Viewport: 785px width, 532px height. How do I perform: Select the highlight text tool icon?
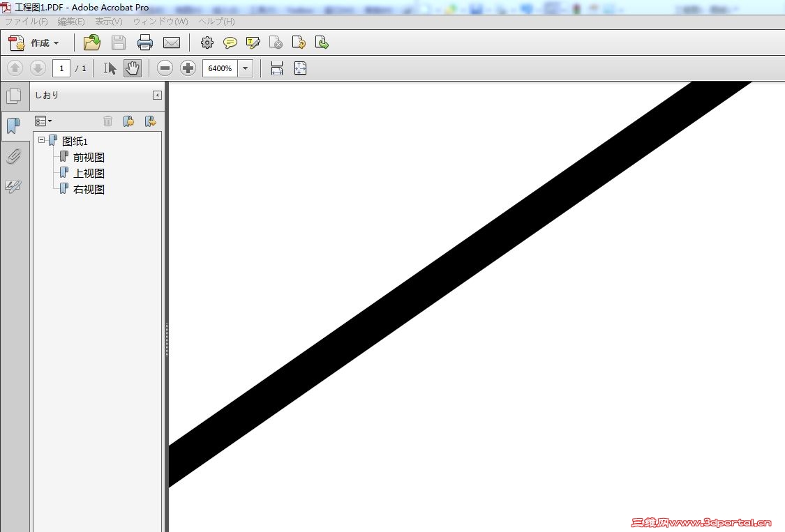tap(253, 43)
